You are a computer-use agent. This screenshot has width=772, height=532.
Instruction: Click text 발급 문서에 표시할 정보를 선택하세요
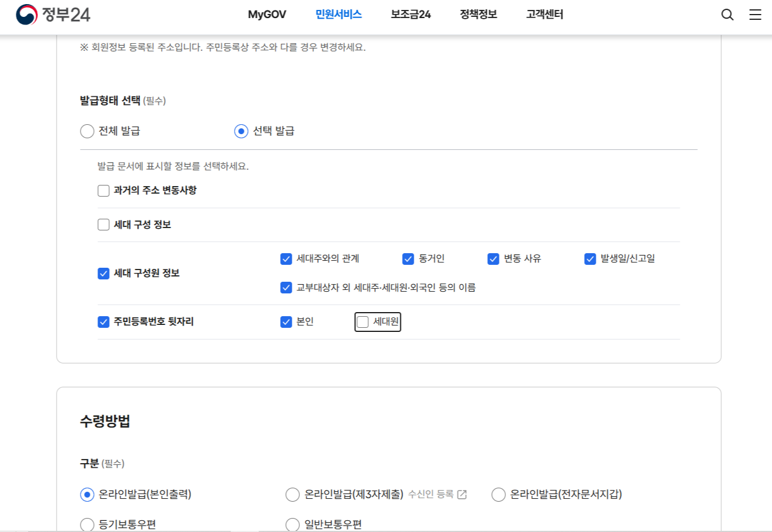pos(173,166)
